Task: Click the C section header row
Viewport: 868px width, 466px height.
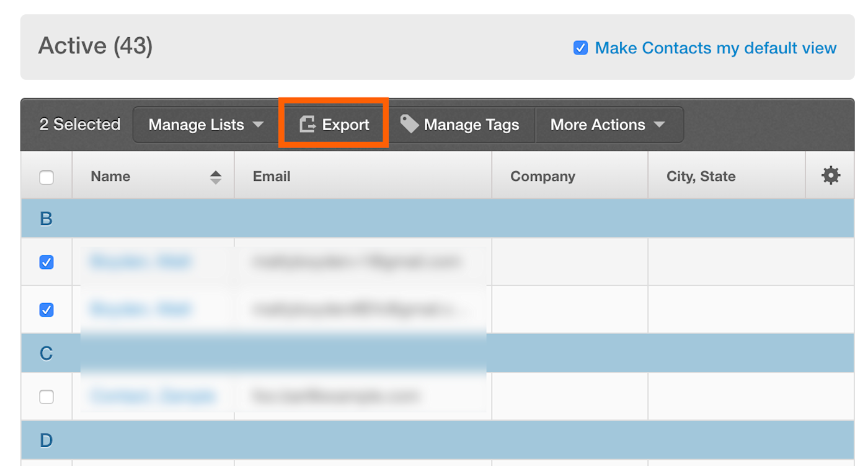Action: pos(438,353)
